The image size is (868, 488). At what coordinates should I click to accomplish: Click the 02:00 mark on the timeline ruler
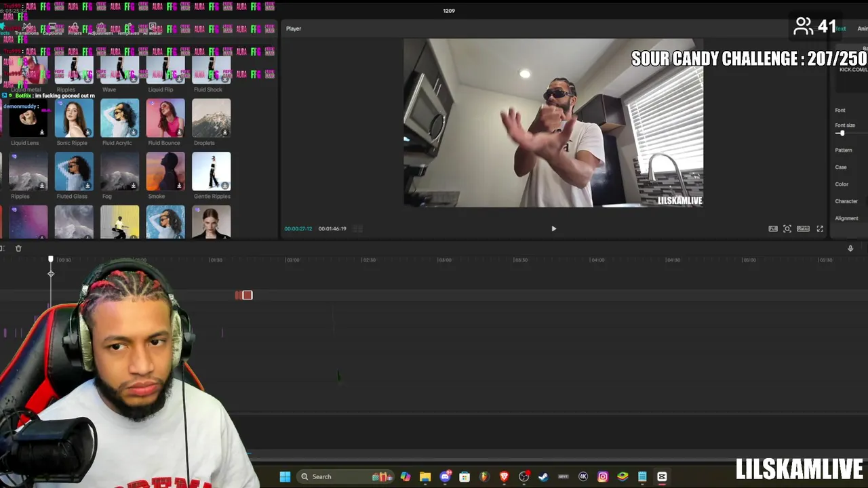coord(293,260)
